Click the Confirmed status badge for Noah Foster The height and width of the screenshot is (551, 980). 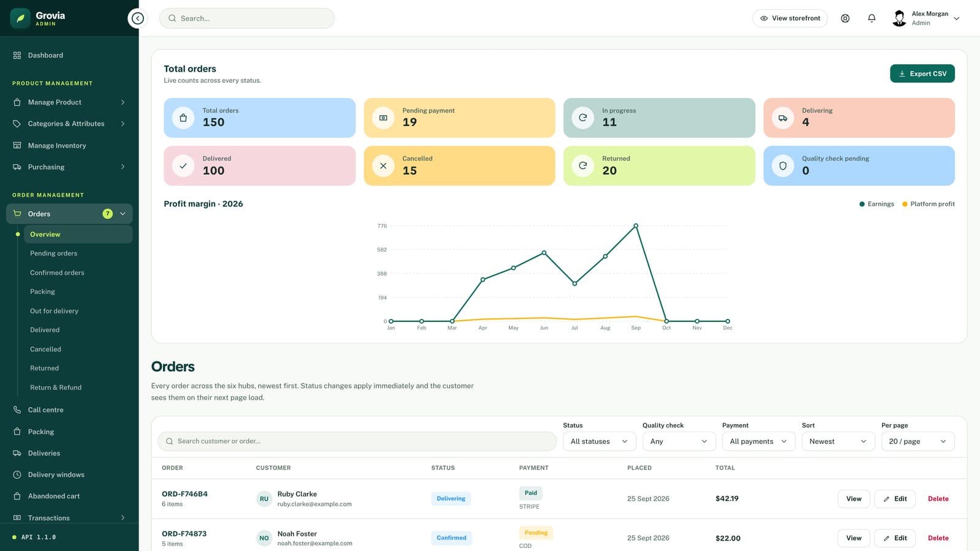click(451, 538)
